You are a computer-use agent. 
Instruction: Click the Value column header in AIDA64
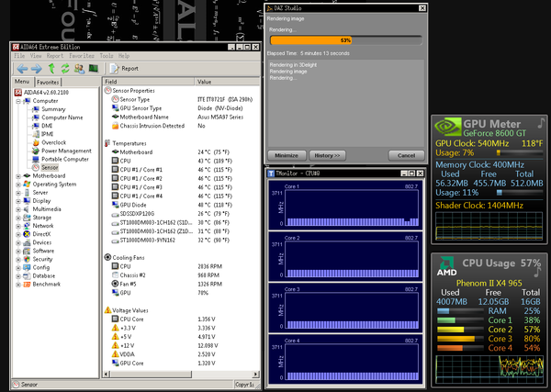pyautogui.click(x=227, y=82)
